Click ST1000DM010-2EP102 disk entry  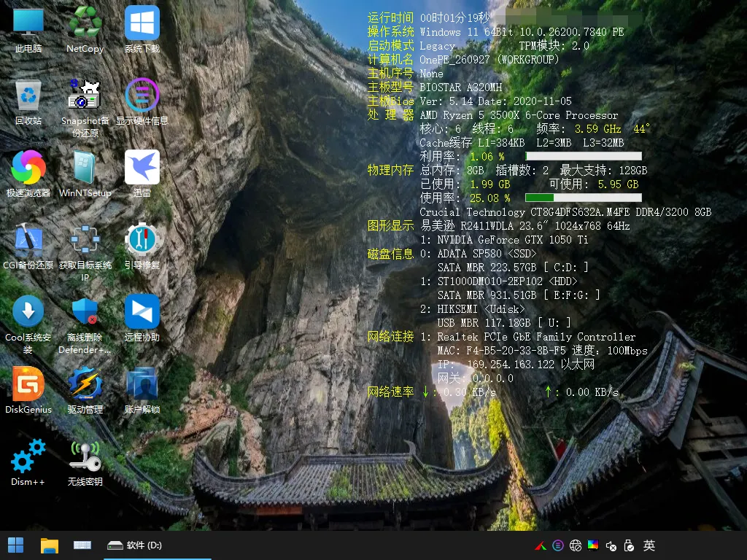pos(499,281)
